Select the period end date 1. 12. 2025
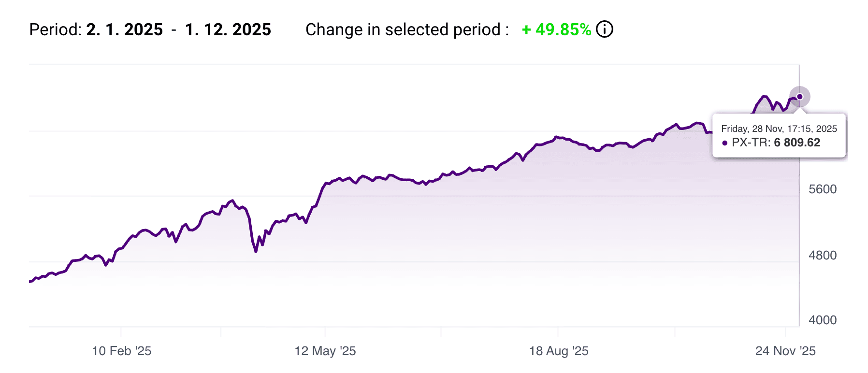The width and height of the screenshot is (868, 373). coord(228,29)
